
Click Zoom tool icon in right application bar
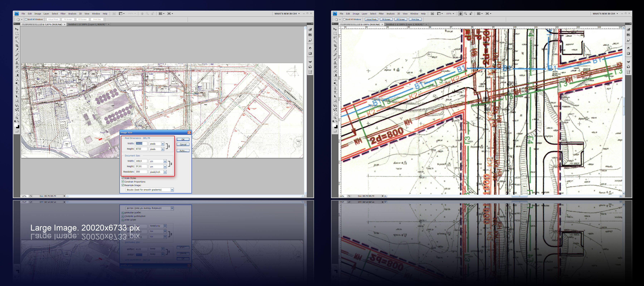(465, 14)
